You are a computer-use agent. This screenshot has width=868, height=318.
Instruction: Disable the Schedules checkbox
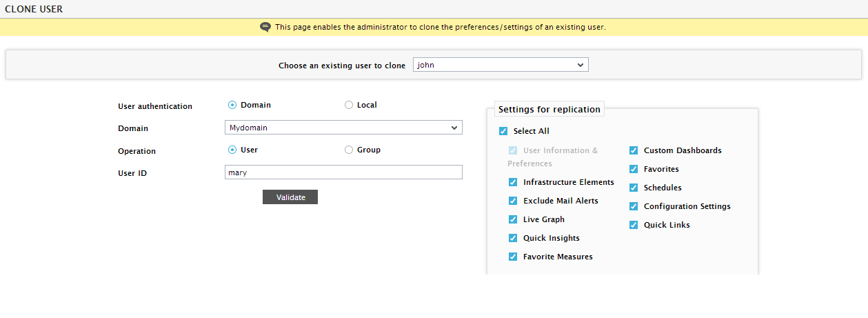pyautogui.click(x=634, y=188)
